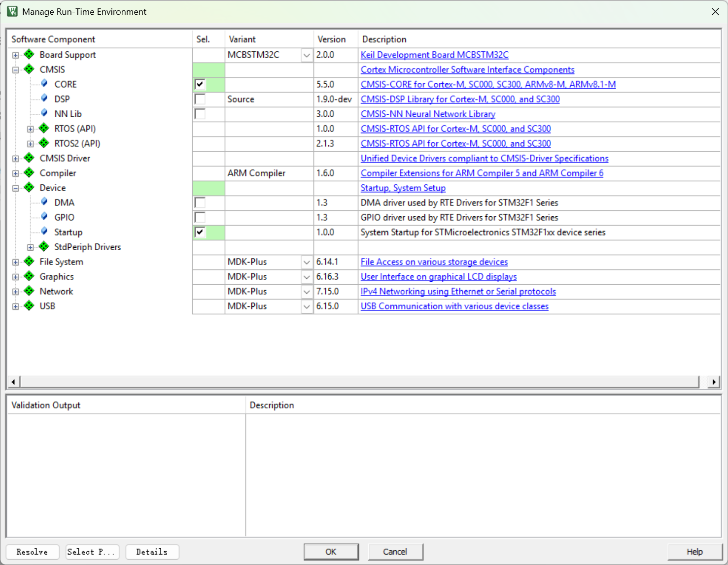Expand the Board Support tree node
Viewport: 728px width, 565px height.
click(x=16, y=55)
